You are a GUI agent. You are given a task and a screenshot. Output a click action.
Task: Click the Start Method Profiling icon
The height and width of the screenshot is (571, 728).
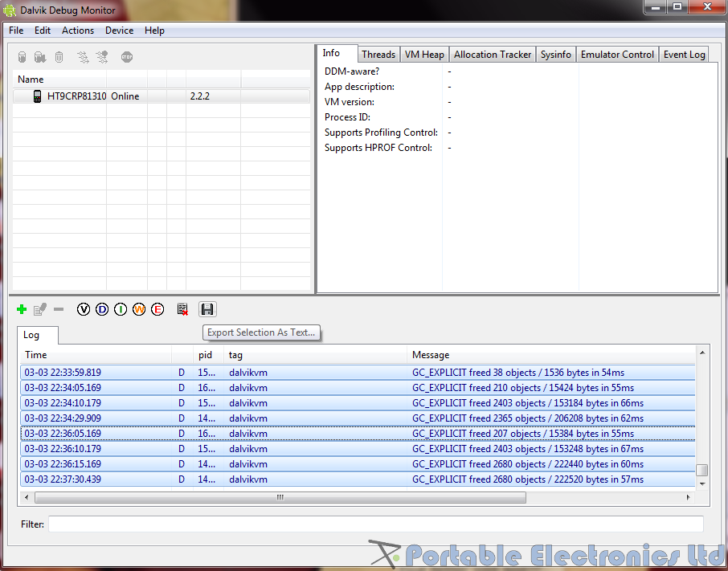102,57
